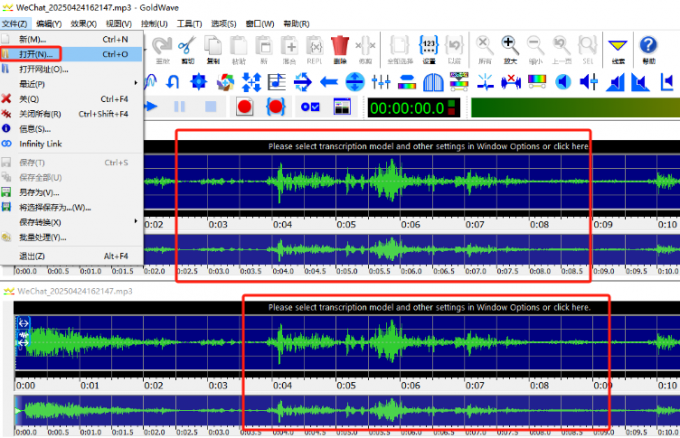Viewport: 680px width, 438px height.
Task: Toggle the control properties checkbox icon
Action: pos(310,107)
